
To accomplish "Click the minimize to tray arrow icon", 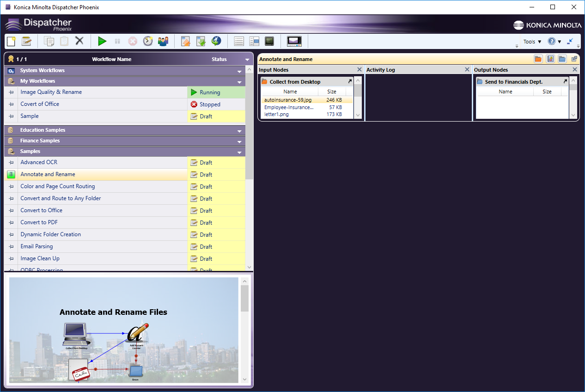I will coord(570,41).
